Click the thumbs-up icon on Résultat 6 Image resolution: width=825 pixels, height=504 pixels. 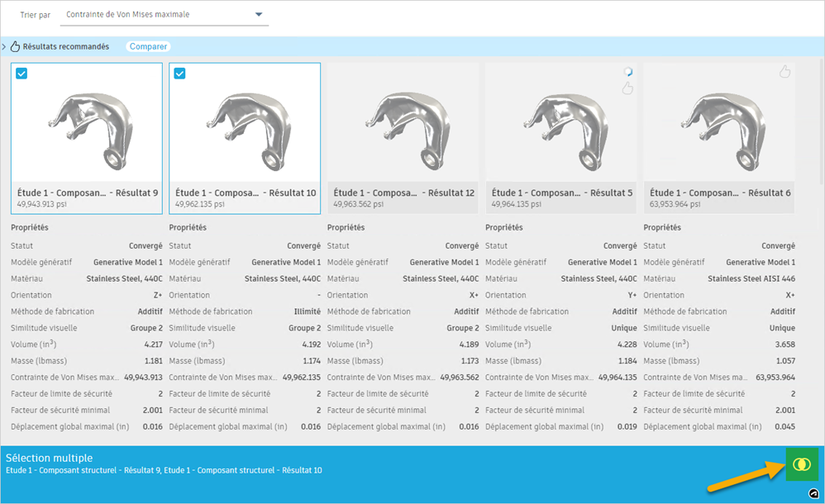784,72
